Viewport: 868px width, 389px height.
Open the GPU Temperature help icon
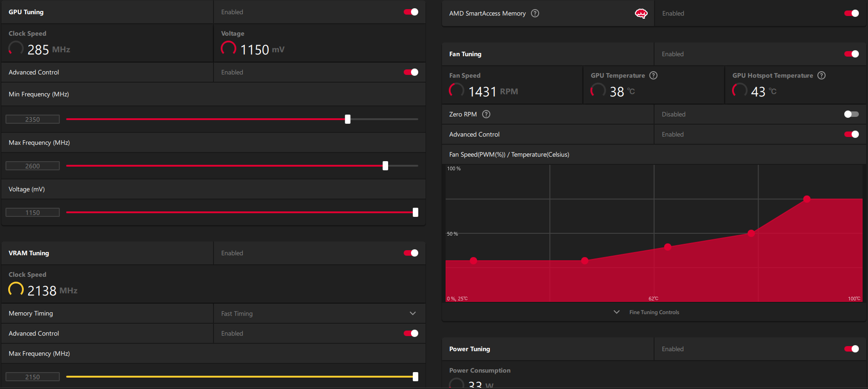(x=653, y=75)
